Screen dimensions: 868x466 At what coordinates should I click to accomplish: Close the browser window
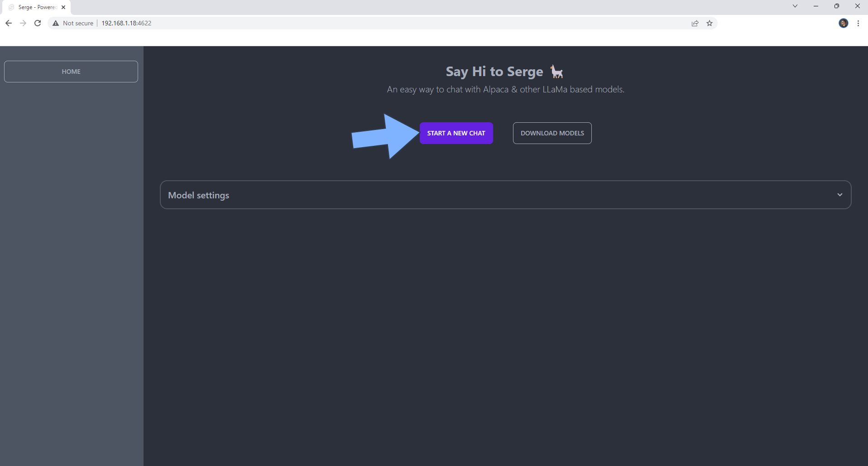857,6
